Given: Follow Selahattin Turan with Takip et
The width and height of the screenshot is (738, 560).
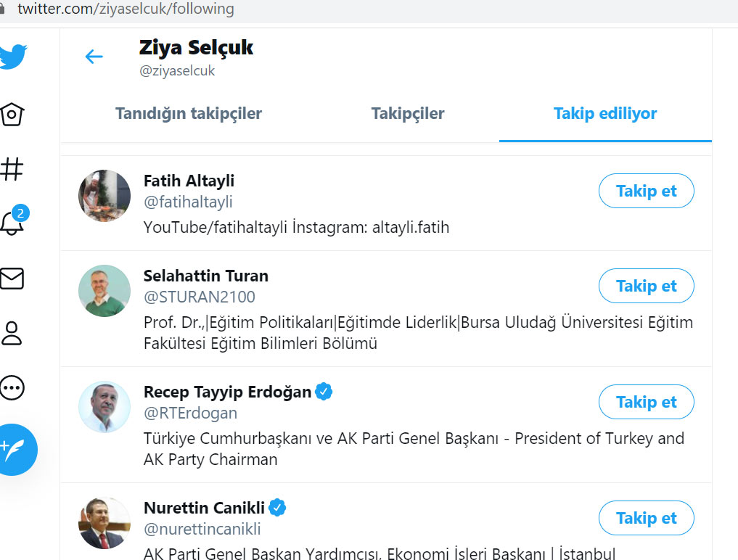Looking at the screenshot, I should tap(646, 287).
